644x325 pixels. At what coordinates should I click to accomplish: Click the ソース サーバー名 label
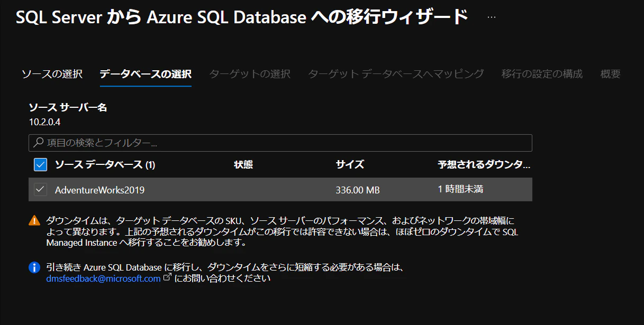(x=68, y=108)
